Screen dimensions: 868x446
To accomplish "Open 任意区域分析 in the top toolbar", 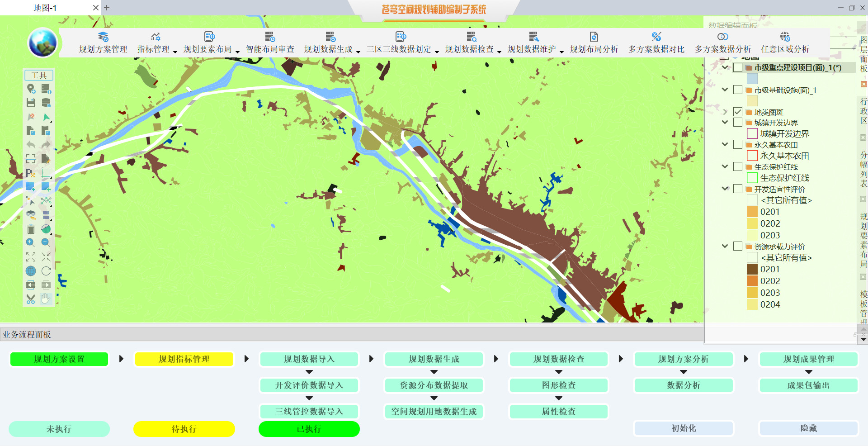I will (785, 43).
